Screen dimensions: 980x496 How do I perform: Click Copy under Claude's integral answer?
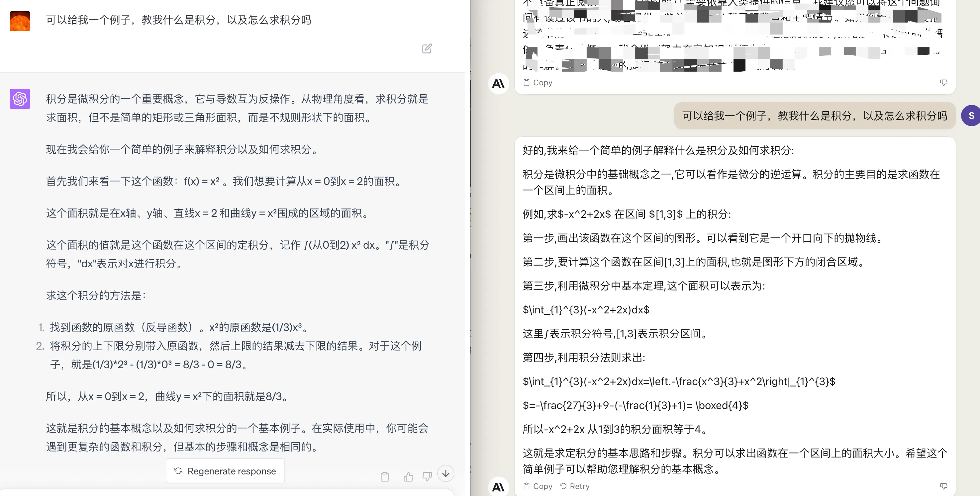(538, 486)
